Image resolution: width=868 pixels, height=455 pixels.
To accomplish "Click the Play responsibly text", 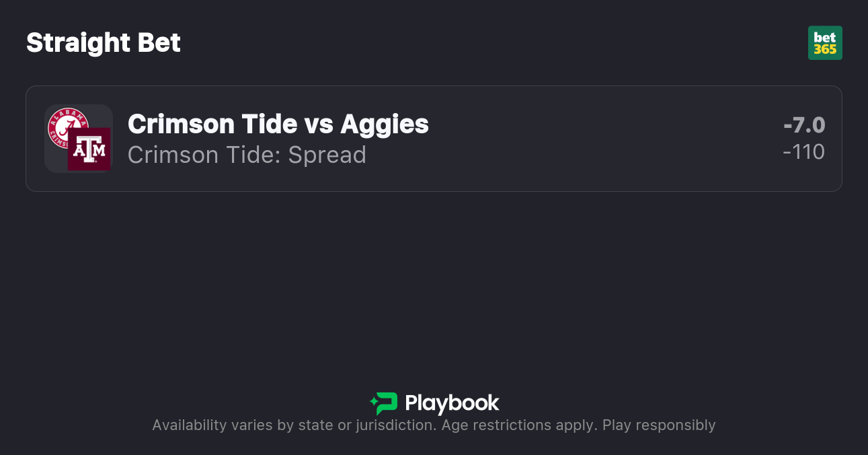I will point(659,425).
